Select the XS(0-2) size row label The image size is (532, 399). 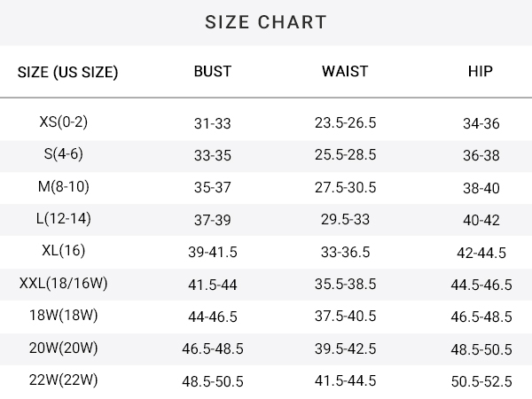pos(64,121)
